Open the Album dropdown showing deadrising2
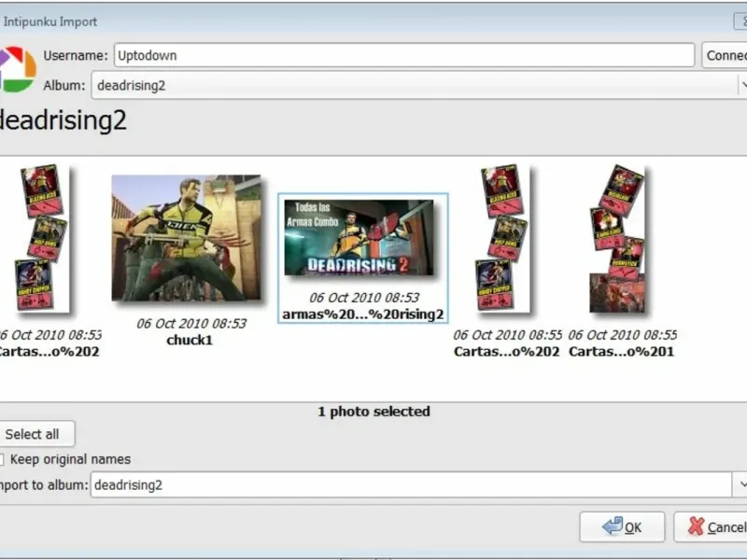The width and height of the screenshot is (747, 560). point(419,86)
